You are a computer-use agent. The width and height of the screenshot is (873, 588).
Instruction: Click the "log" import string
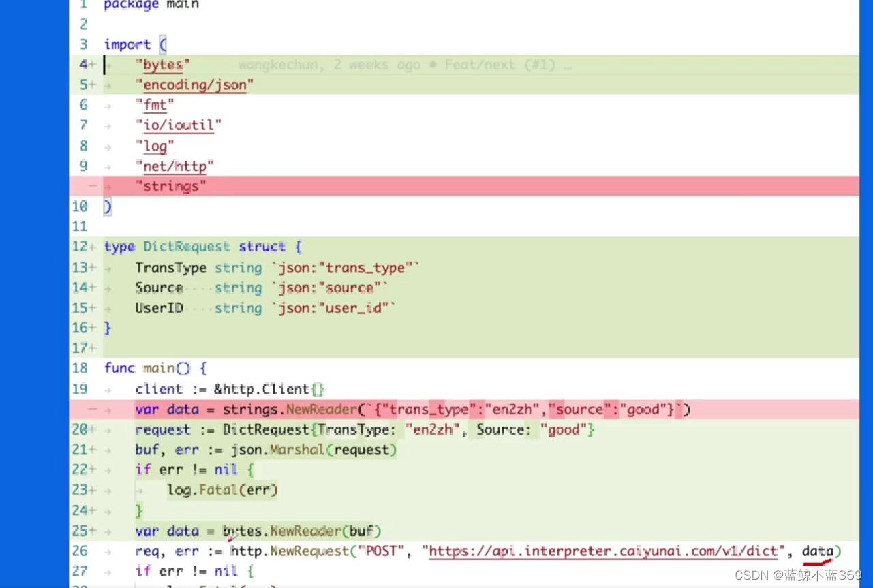click(155, 146)
